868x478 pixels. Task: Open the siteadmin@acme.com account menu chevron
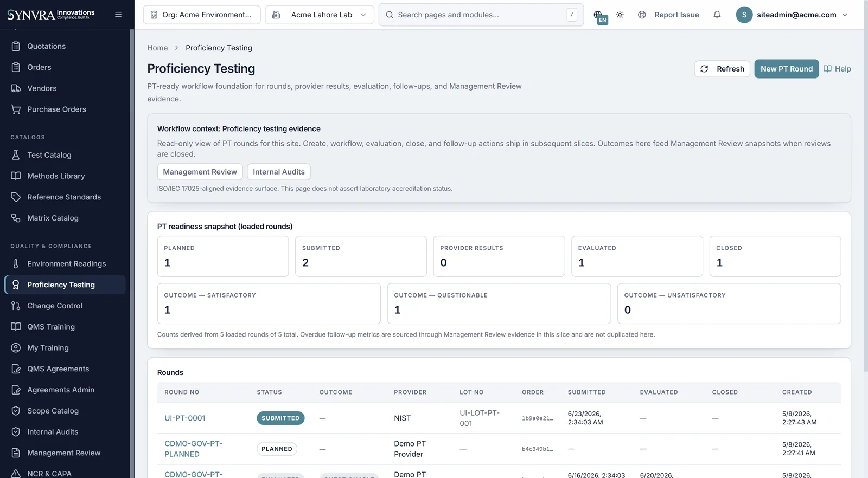tap(845, 15)
